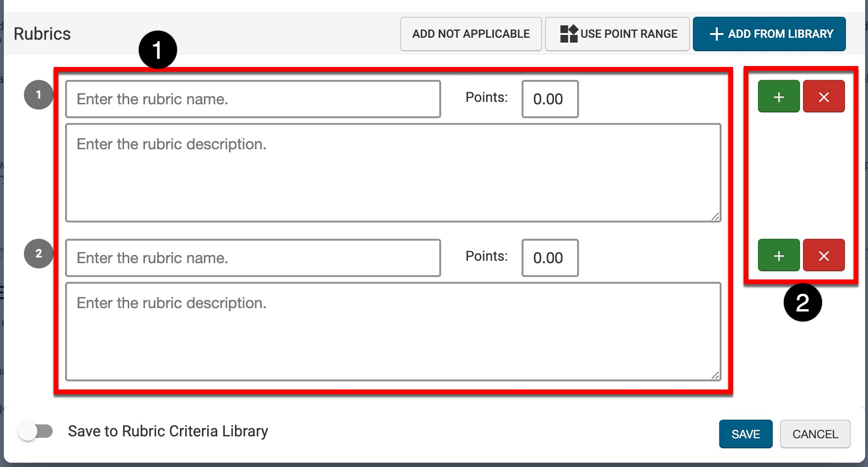Click the gray number 2 rubric badge
Viewport: 868px width, 467px height.
click(x=38, y=254)
